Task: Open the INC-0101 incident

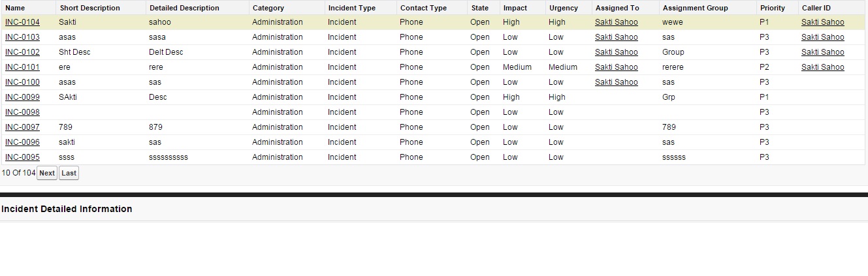Action: [x=22, y=67]
